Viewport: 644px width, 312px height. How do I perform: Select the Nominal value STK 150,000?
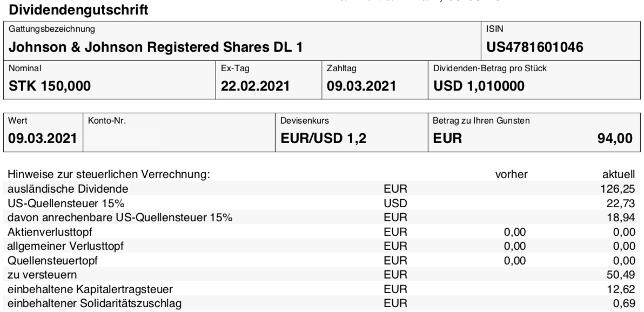click(x=50, y=86)
